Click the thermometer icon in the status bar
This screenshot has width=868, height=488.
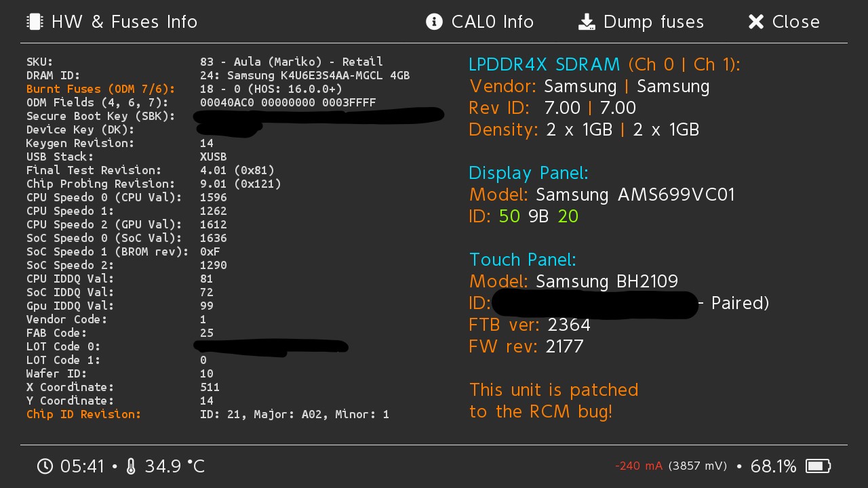[131, 466]
